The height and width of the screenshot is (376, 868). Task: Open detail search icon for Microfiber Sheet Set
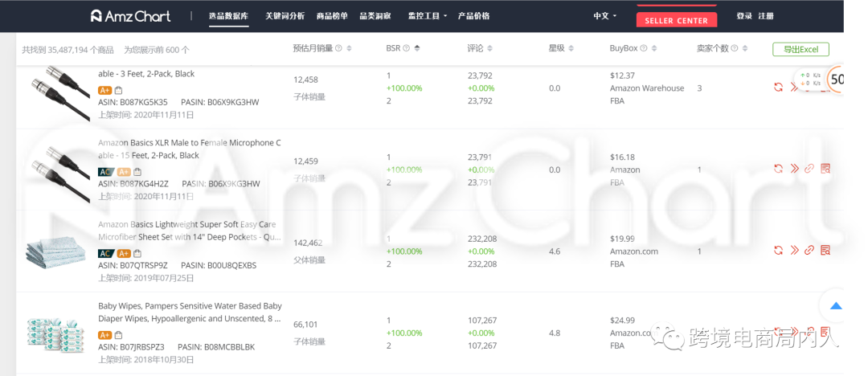pos(825,251)
